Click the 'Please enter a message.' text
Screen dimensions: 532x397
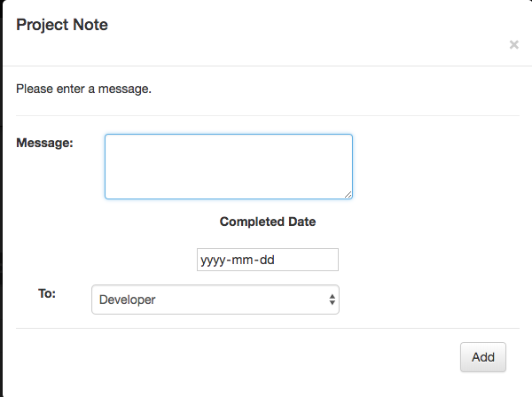tap(83, 89)
